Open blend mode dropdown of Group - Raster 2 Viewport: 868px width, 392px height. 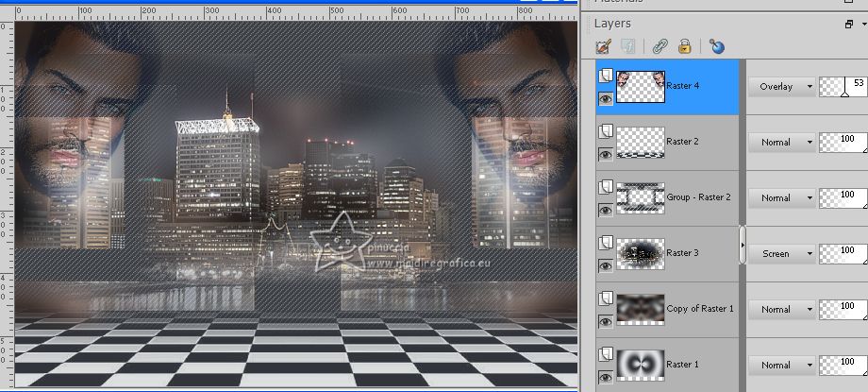coord(781,198)
